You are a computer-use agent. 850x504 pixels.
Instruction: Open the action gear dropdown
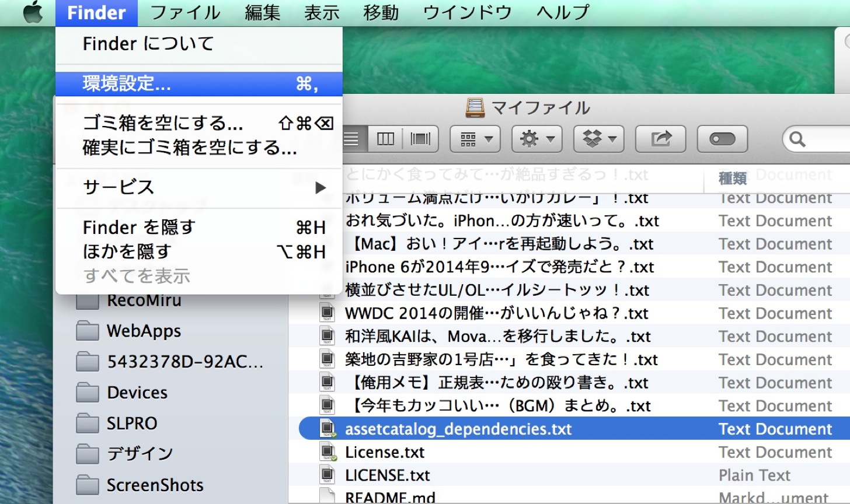537,139
